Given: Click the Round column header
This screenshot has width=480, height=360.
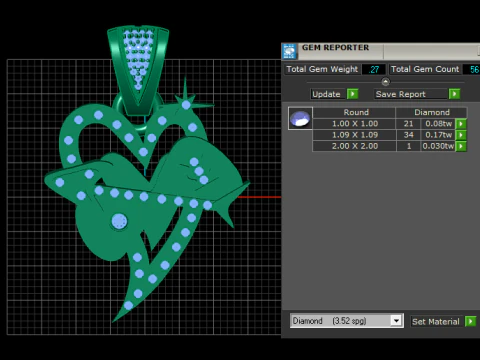Looking at the screenshot, I should (x=355, y=112).
